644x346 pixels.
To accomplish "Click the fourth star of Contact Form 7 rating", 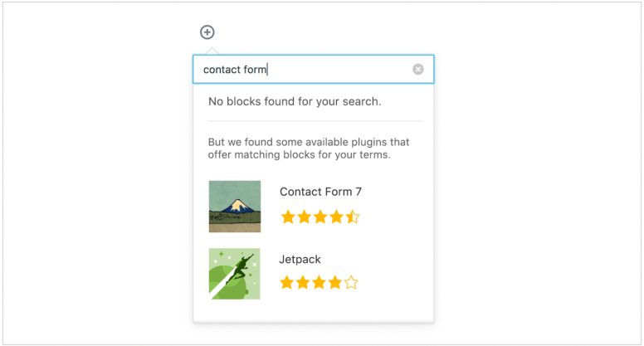I will point(336,217).
